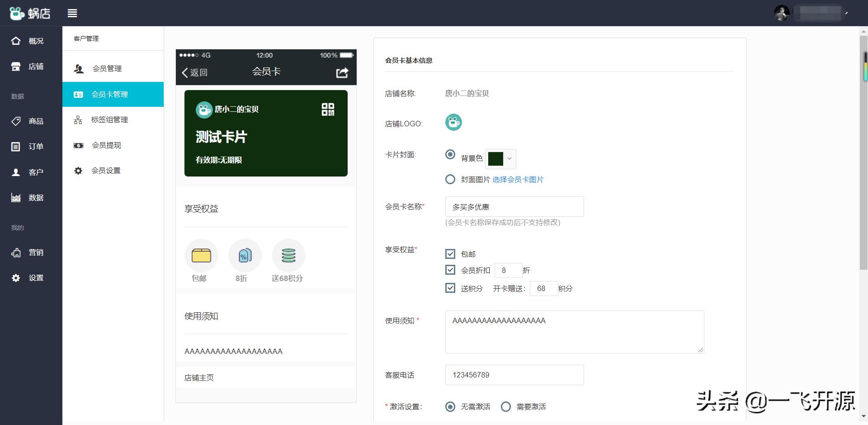Open the background color dropdown
Image resolution: width=868 pixels, height=425 pixels.
click(x=509, y=159)
